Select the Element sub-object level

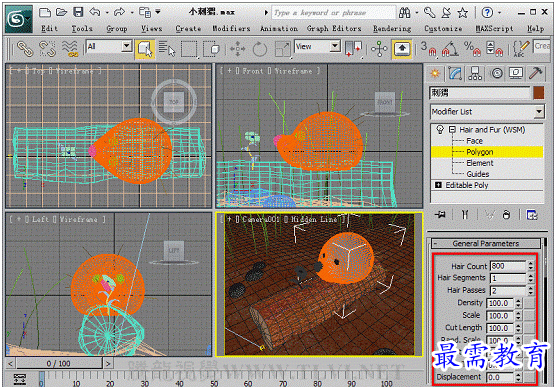pyautogui.click(x=480, y=163)
